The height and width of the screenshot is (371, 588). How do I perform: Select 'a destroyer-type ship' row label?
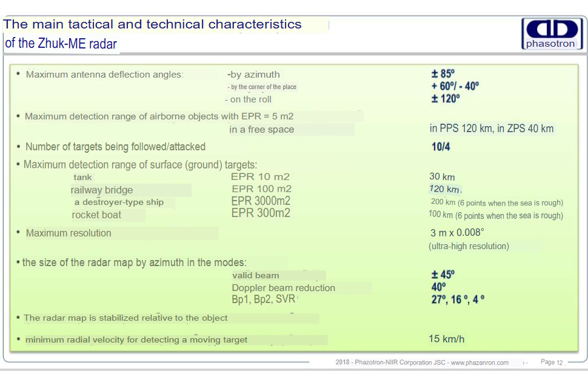(x=119, y=202)
